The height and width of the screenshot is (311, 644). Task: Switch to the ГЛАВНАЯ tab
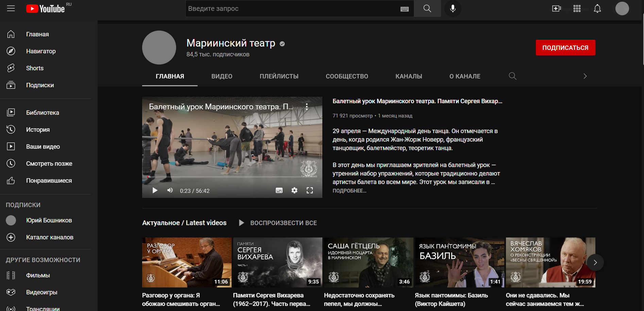click(170, 76)
